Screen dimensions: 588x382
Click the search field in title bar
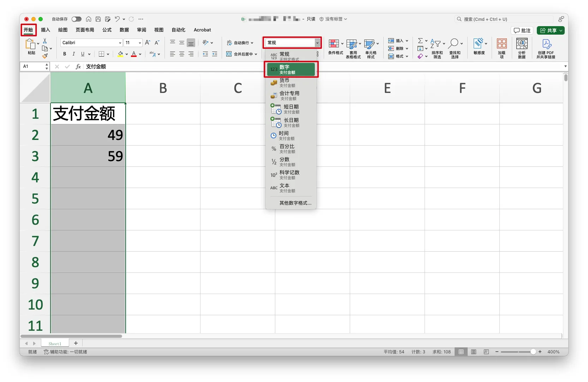coord(505,19)
